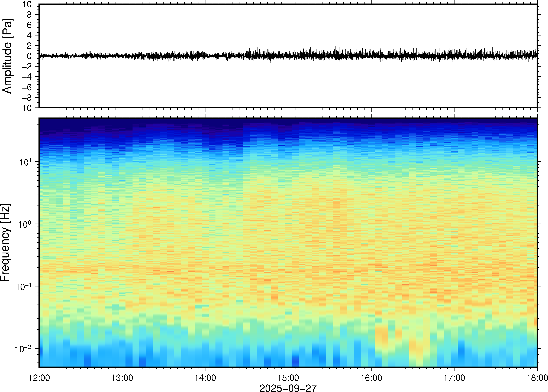Click the 15:00 time axis label
548x392 pixels.
point(288,378)
